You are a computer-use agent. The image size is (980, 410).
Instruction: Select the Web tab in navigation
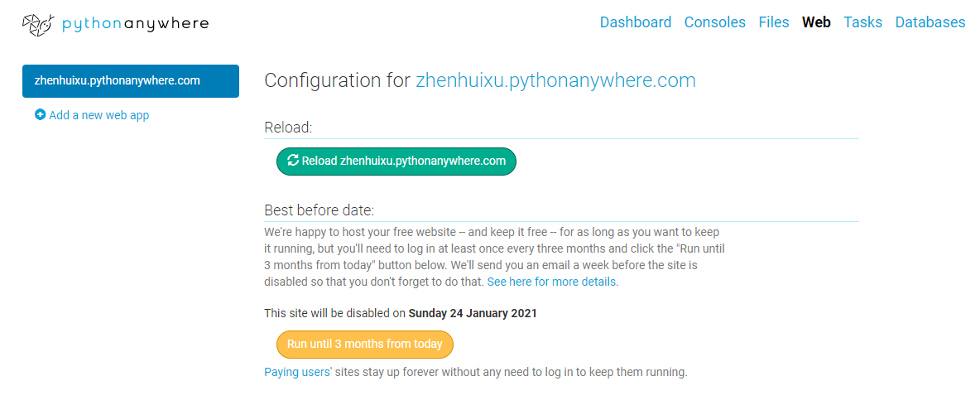click(816, 22)
